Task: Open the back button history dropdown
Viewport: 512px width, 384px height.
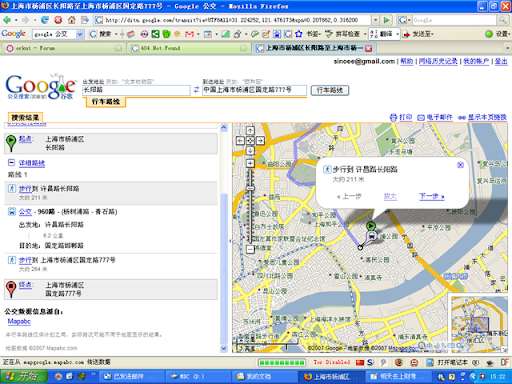Action: pyautogui.click(x=16, y=20)
